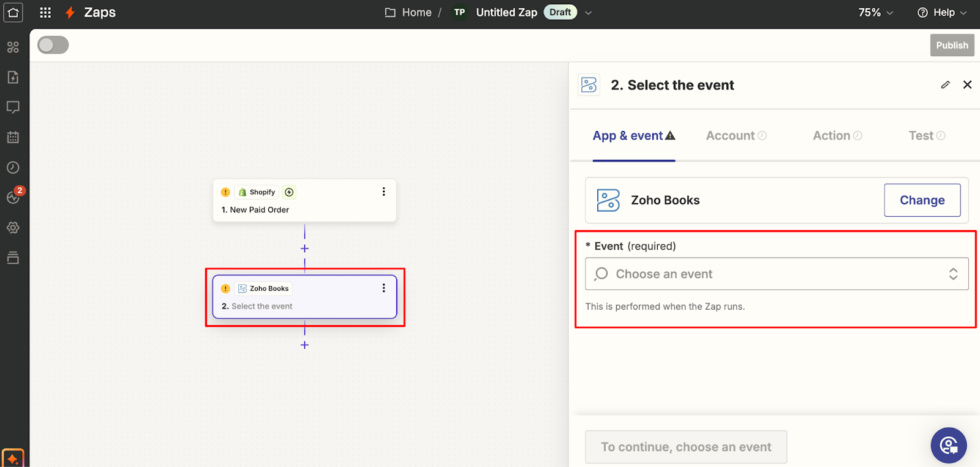The width and height of the screenshot is (980, 467).
Task: Click the warning badge on the Shopify step
Action: coord(225,192)
